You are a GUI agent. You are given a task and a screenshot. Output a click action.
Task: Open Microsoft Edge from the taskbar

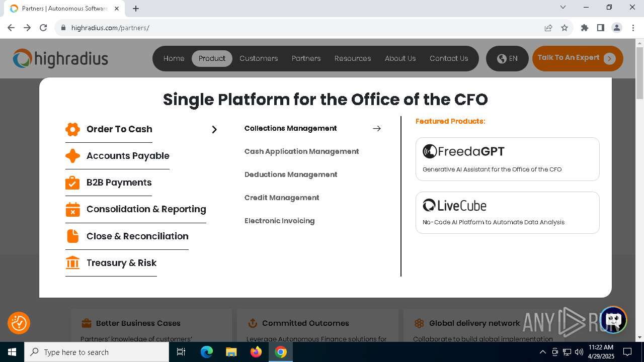207,352
